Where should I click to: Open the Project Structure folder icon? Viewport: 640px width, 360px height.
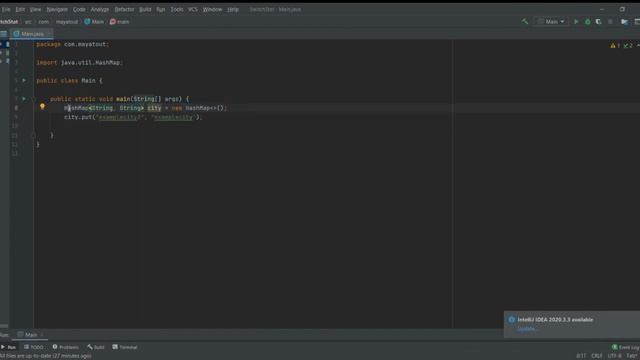pyautogui.click(x=624, y=21)
